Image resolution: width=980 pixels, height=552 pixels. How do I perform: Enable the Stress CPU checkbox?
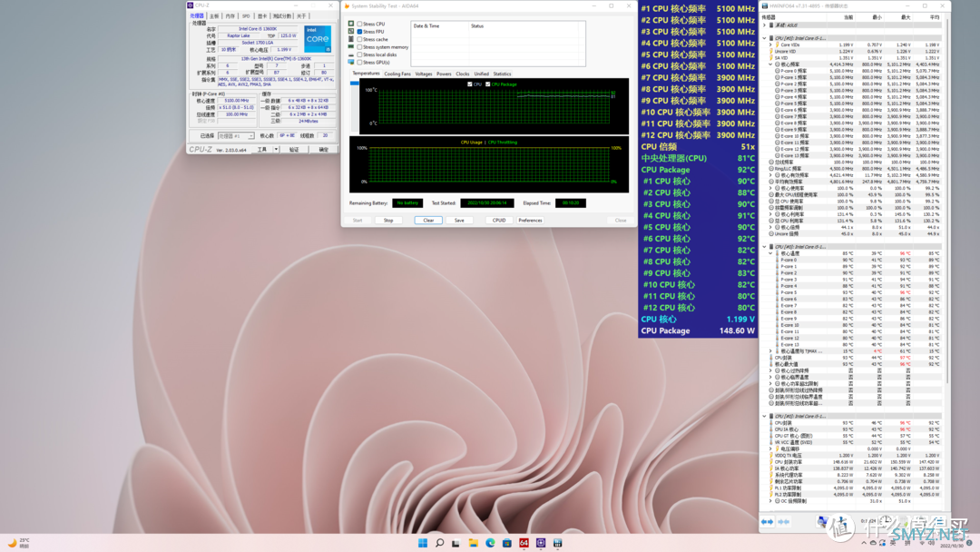point(359,24)
